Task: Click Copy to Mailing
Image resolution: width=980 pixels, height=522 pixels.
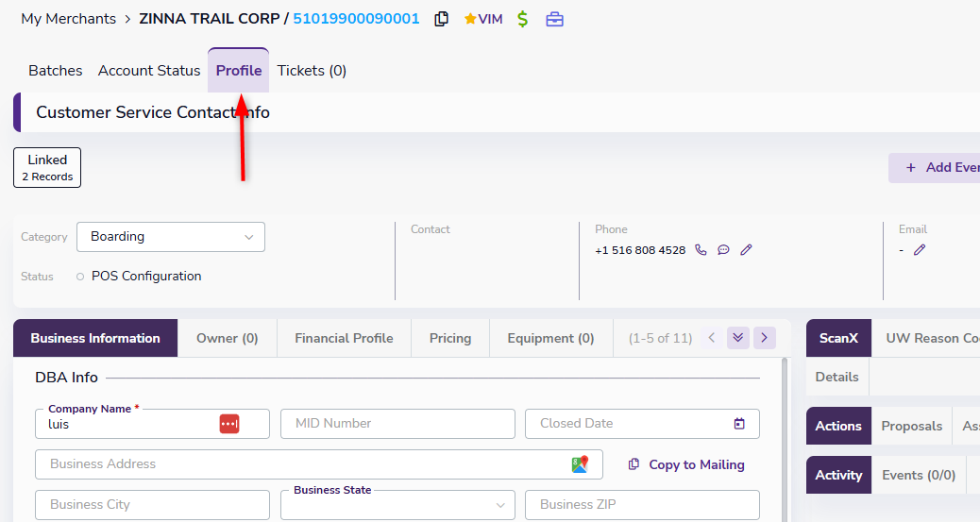Action: [685, 464]
